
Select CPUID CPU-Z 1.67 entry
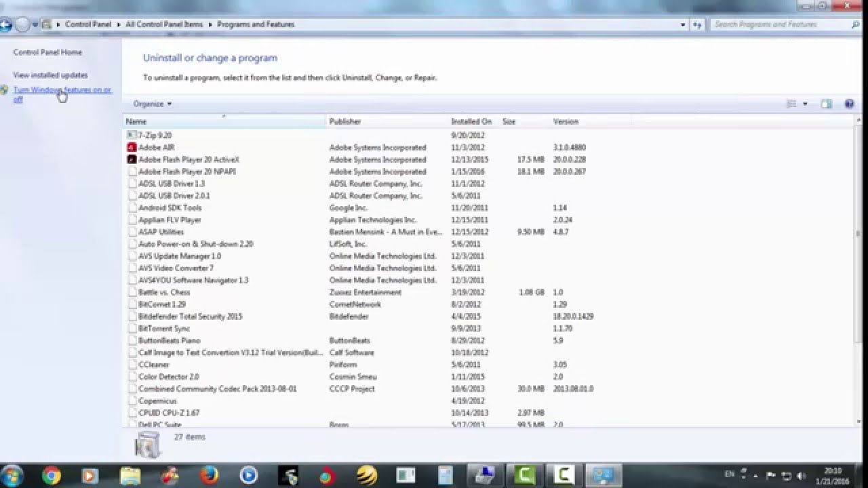(169, 413)
